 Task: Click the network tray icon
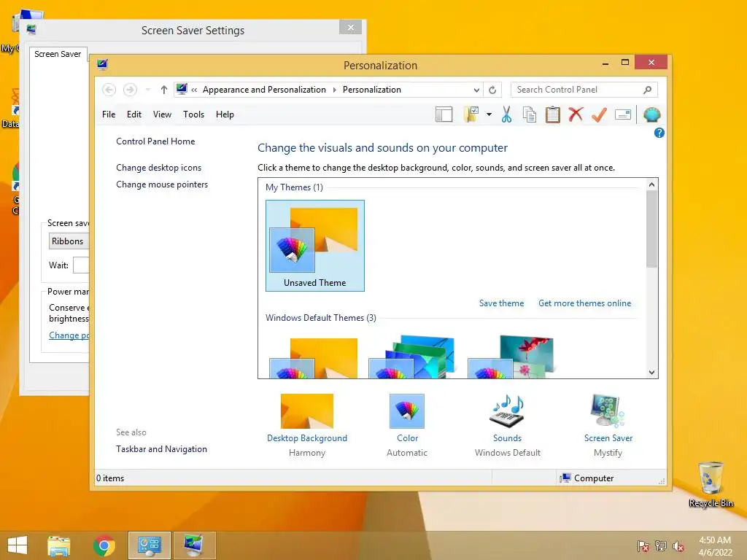click(x=661, y=546)
